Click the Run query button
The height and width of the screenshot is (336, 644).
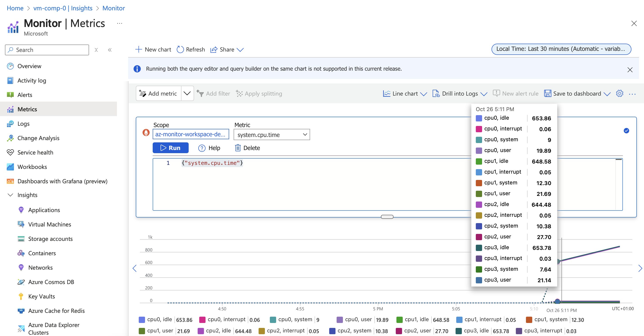point(170,148)
